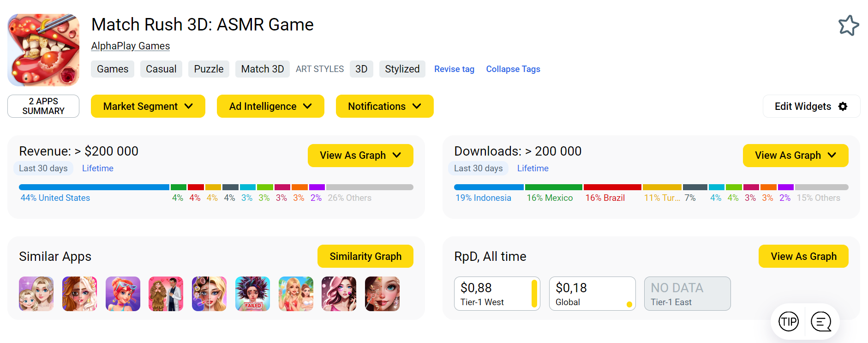Open the Notifications menu

click(384, 107)
